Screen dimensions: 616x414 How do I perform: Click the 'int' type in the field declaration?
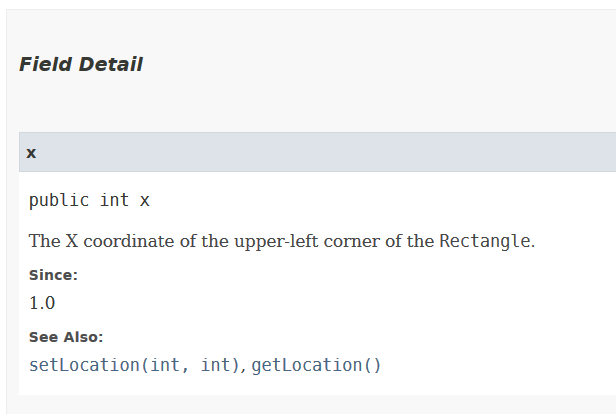114,200
